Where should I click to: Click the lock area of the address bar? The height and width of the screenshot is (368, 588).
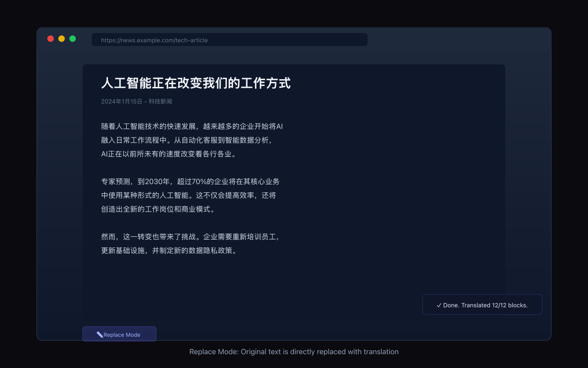(97, 40)
